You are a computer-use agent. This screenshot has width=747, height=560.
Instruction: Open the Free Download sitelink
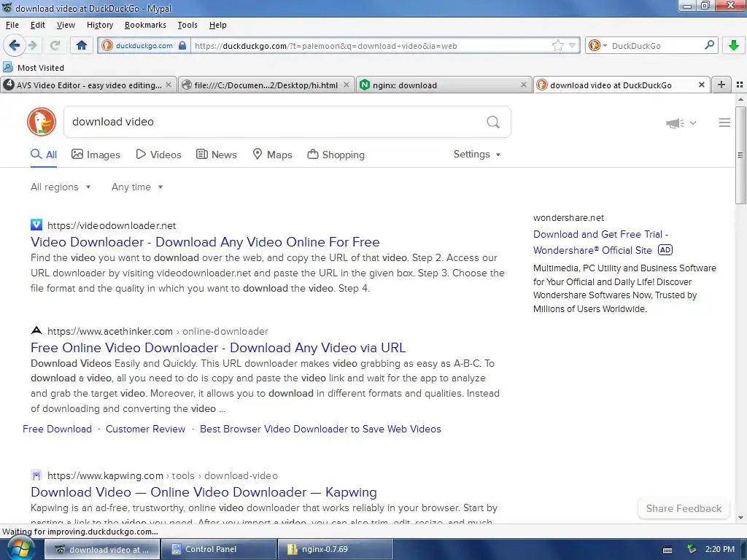(x=57, y=429)
